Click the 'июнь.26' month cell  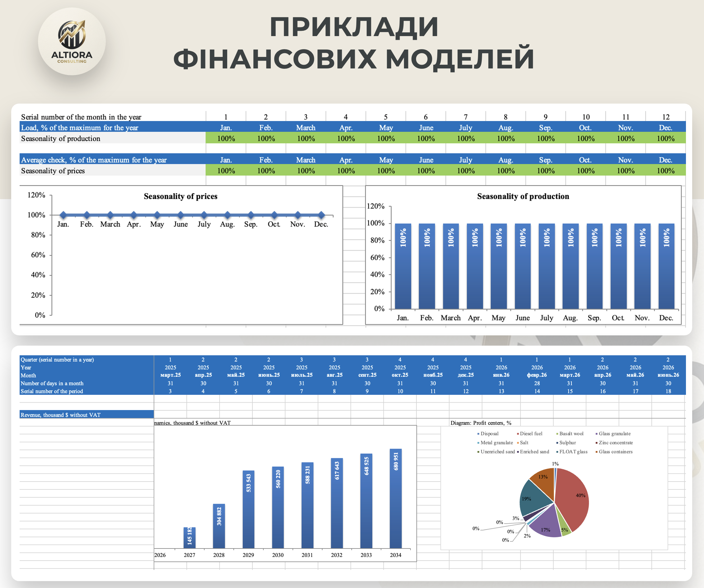coord(668,375)
